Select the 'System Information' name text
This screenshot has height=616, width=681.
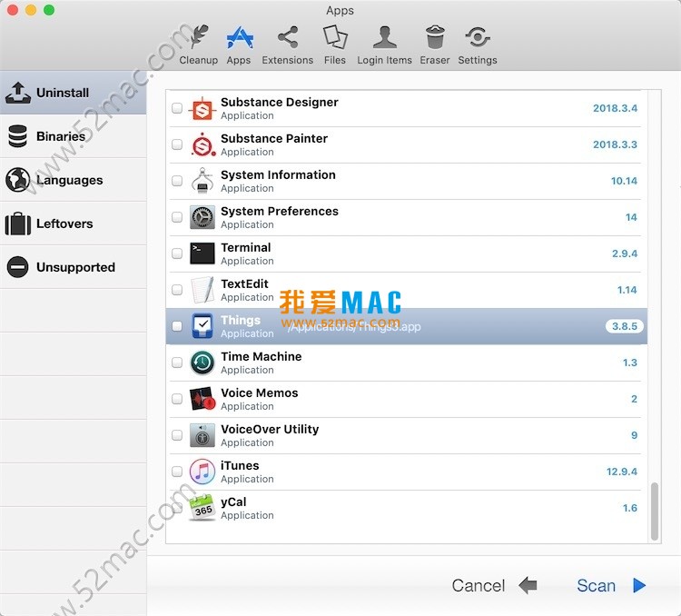[x=278, y=174]
